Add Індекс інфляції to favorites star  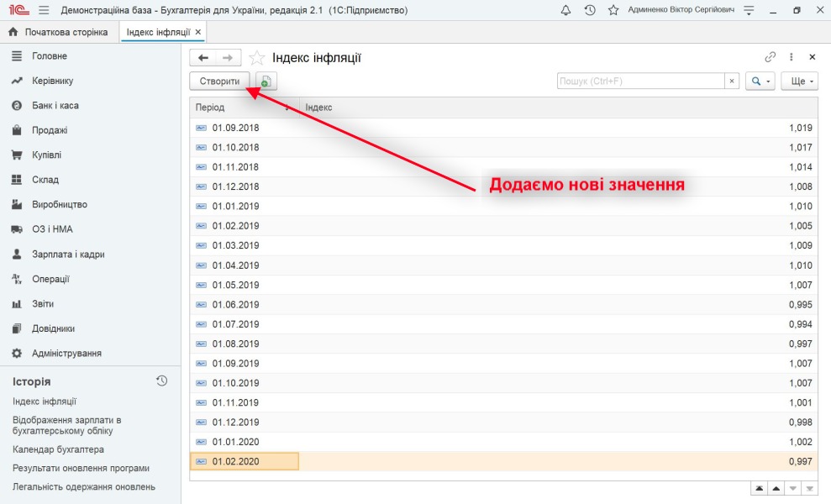[x=257, y=58]
